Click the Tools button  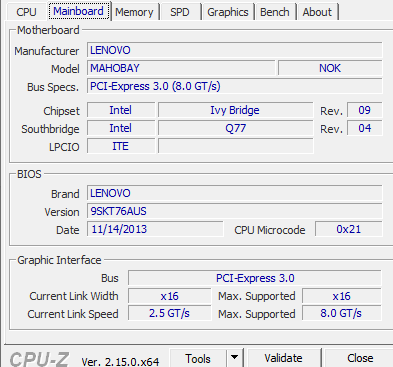(198, 359)
